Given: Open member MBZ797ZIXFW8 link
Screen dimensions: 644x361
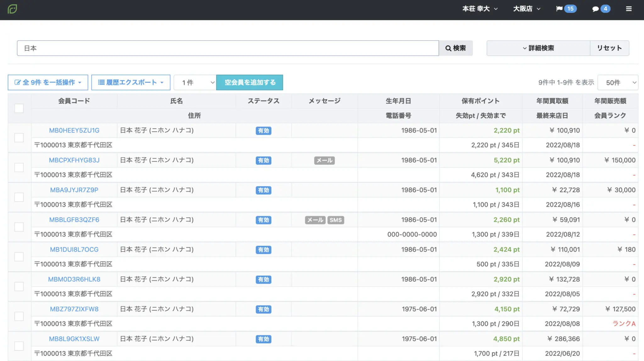Looking at the screenshot, I should (74, 309).
